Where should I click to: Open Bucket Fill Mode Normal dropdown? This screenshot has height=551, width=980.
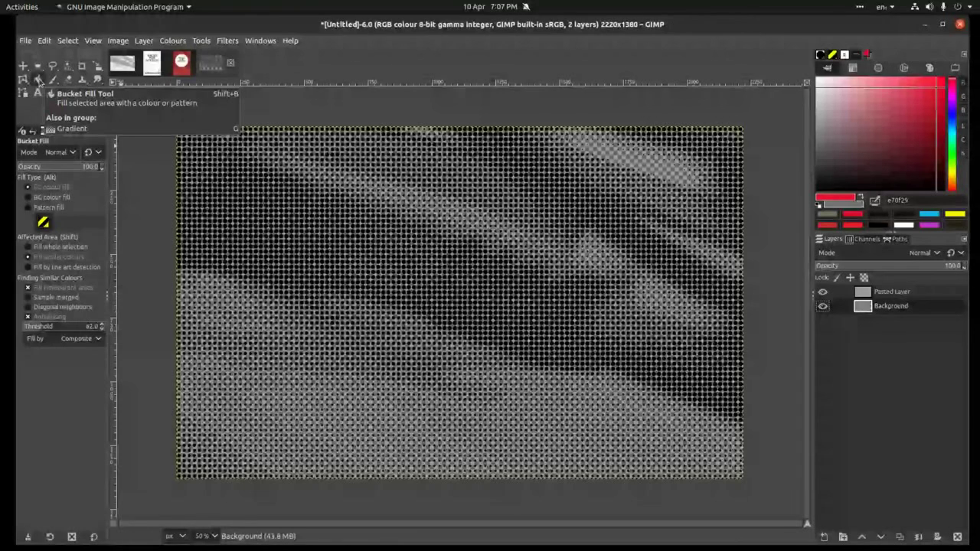click(60, 152)
